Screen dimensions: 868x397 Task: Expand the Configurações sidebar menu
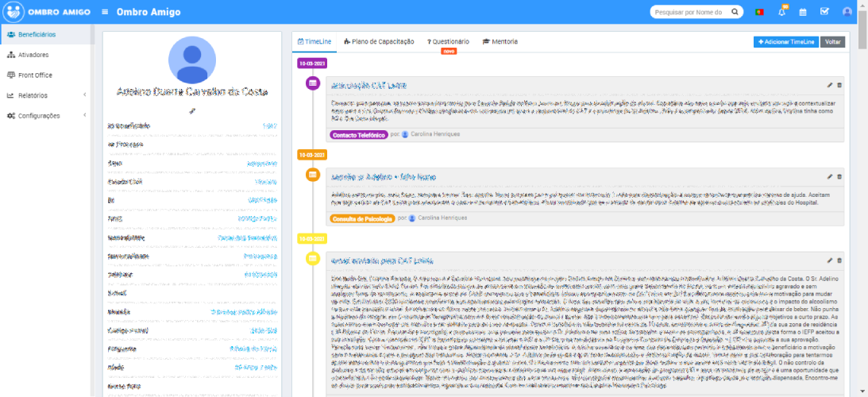pos(46,115)
